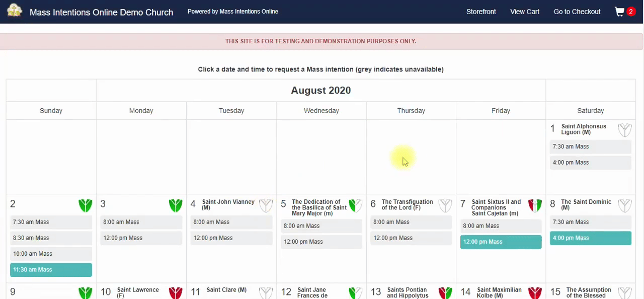Open the shopping cart icon
The height and width of the screenshot is (299, 644).
pyautogui.click(x=619, y=12)
